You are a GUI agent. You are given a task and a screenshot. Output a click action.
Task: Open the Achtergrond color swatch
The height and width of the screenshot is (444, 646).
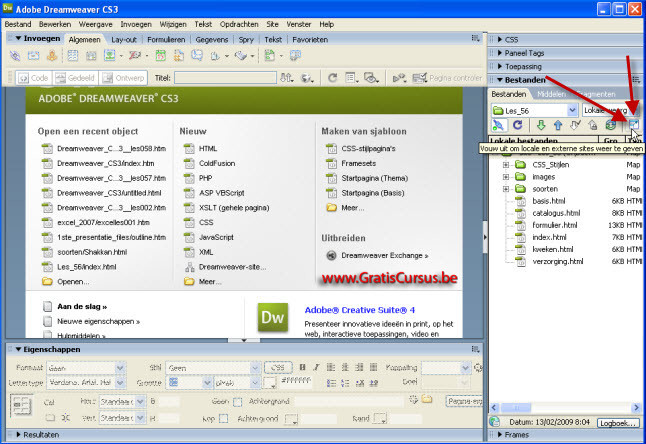click(x=291, y=420)
